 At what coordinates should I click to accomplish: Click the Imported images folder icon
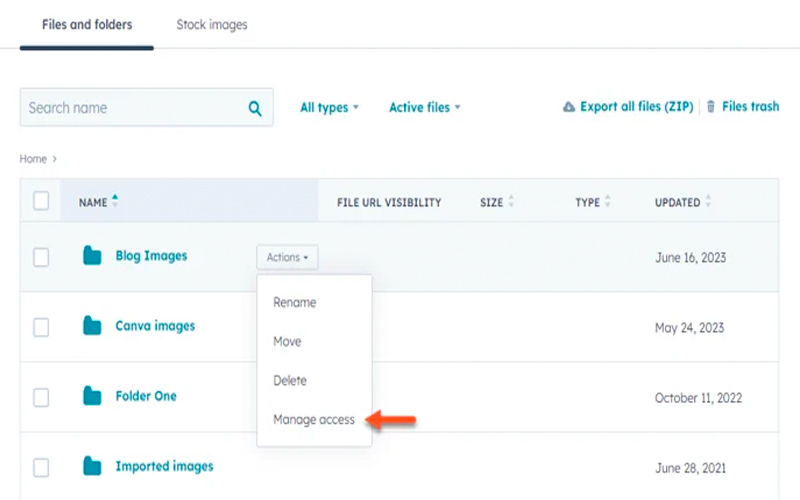[x=92, y=466]
